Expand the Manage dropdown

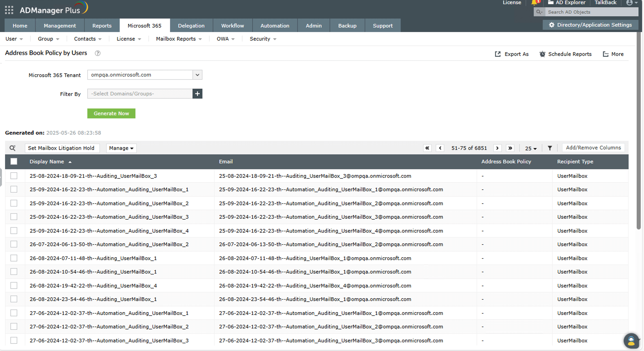tap(121, 148)
